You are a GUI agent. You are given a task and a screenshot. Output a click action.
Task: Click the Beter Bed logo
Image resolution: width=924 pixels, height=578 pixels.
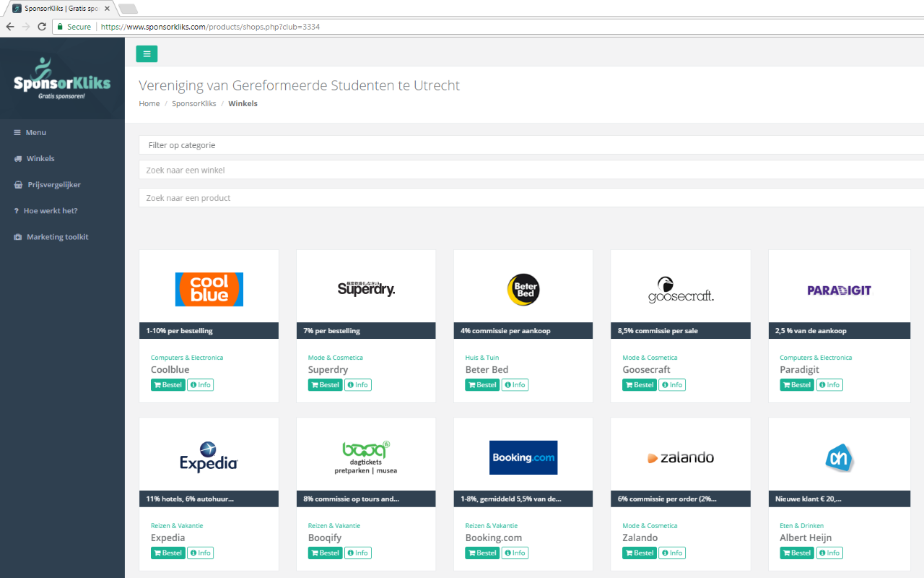(x=523, y=290)
